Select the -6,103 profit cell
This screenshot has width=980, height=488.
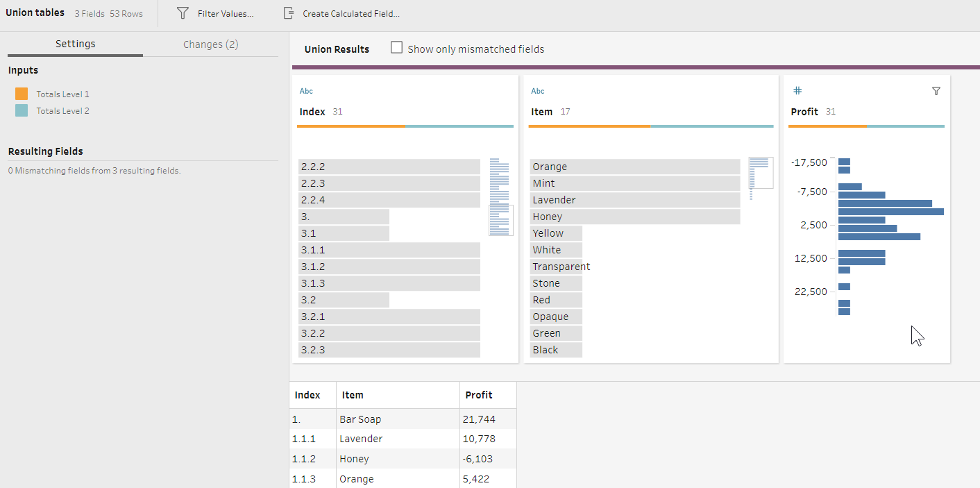point(488,459)
